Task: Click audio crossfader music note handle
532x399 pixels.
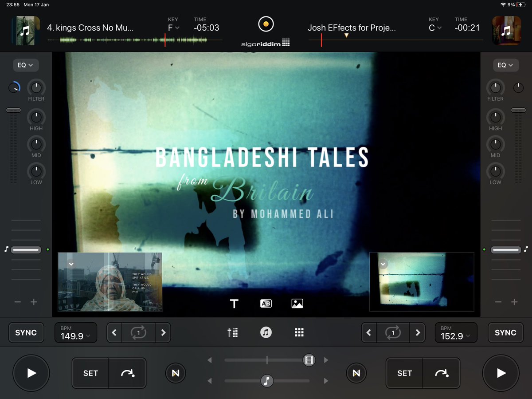Action: [x=266, y=381]
